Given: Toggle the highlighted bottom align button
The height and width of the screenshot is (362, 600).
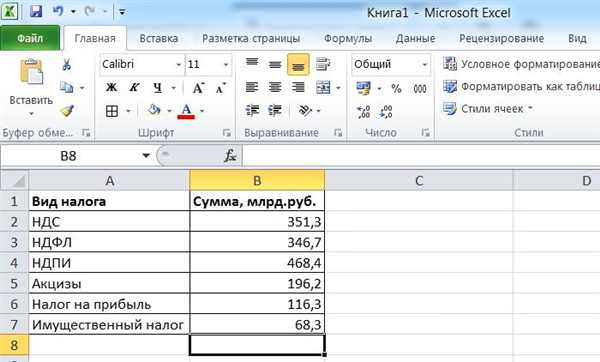Looking at the screenshot, I should click(298, 64).
